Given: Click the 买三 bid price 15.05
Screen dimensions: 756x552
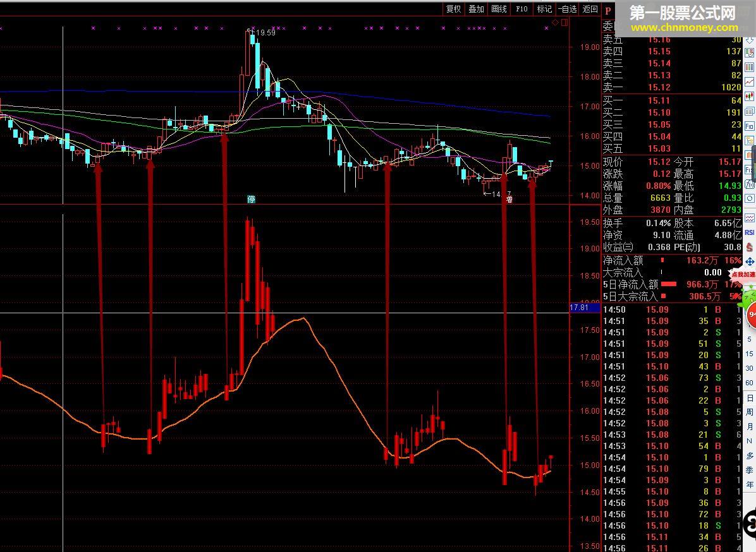Looking at the screenshot, I should point(659,124).
